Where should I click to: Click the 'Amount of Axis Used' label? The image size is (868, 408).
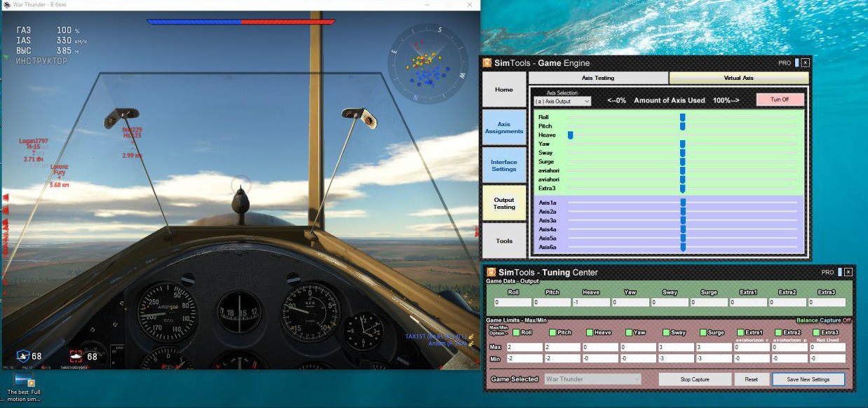(x=670, y=100)
